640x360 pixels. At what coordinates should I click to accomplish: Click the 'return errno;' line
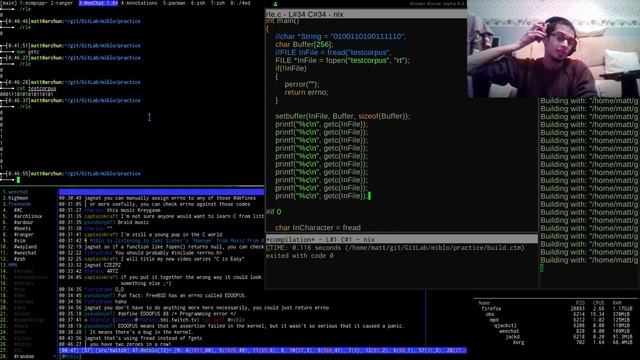pos(306,92)
